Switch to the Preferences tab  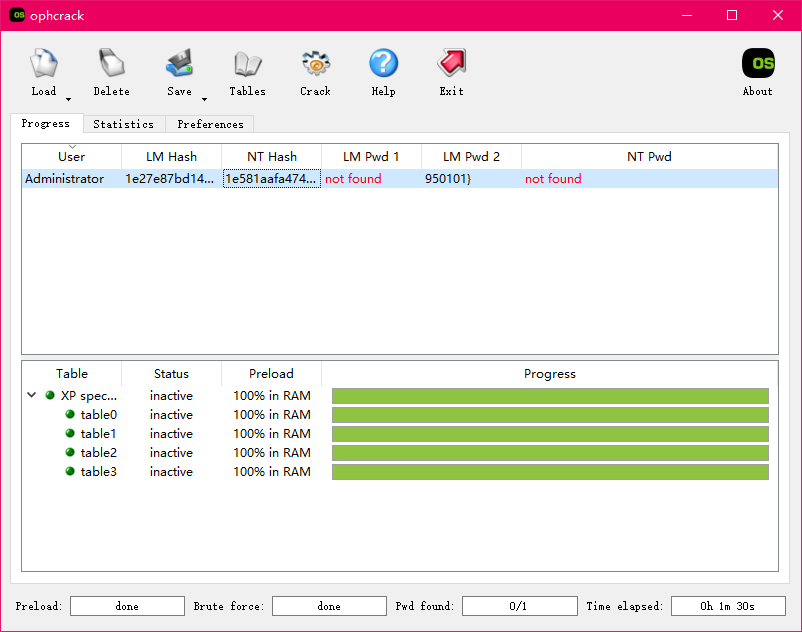[x=210, y=124]
